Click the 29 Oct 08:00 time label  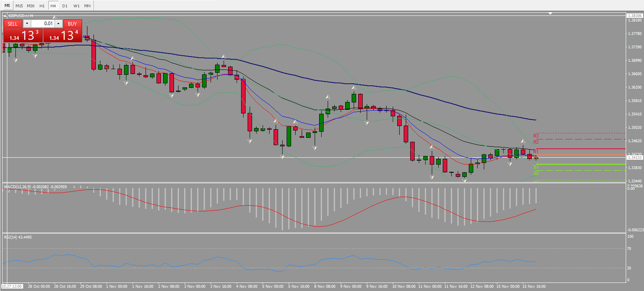91,287
